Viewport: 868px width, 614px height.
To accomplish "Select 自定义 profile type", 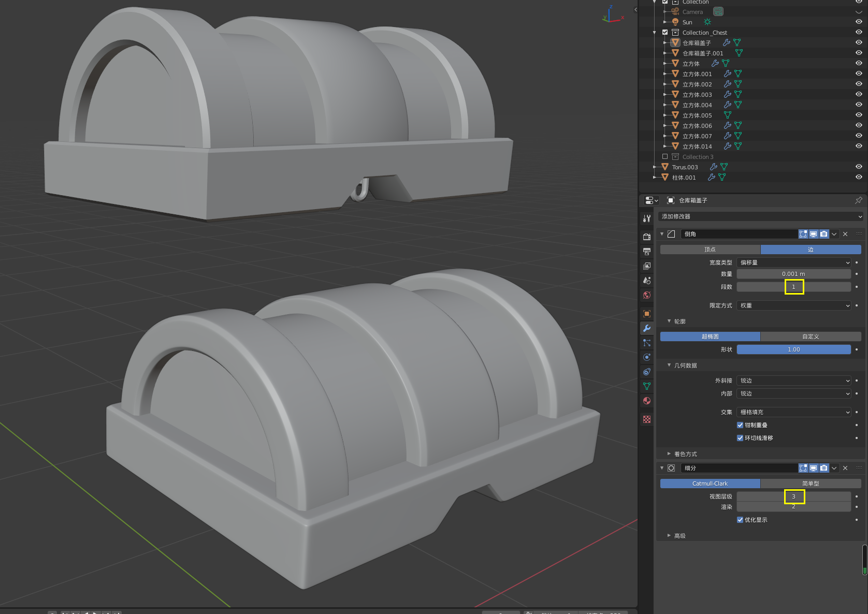I will [811, 337].
